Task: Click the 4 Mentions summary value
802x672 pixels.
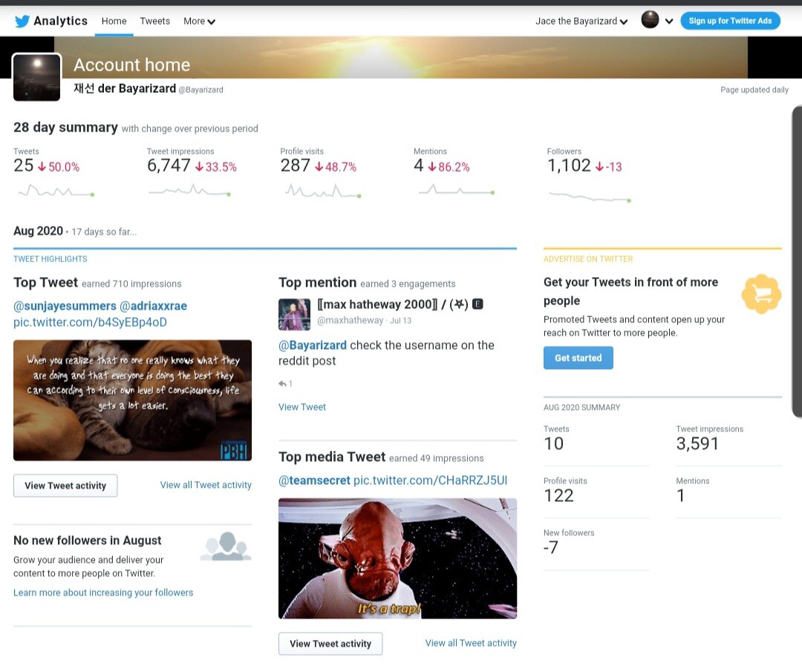Action: pyautogui.click(x=418, y=165)
